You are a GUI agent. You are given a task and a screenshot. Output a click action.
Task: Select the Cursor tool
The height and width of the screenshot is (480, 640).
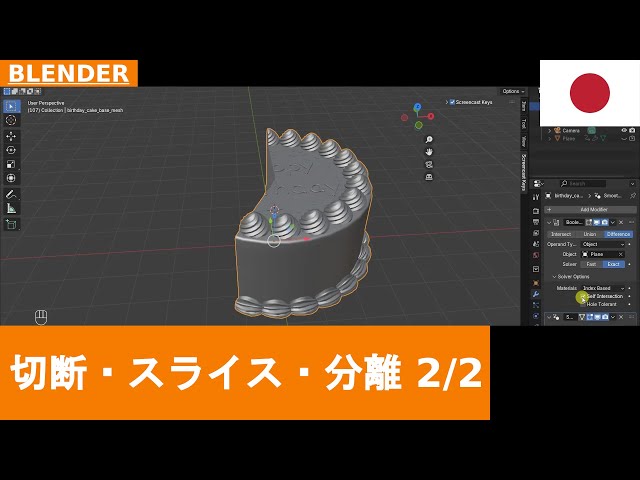[11, 120]
